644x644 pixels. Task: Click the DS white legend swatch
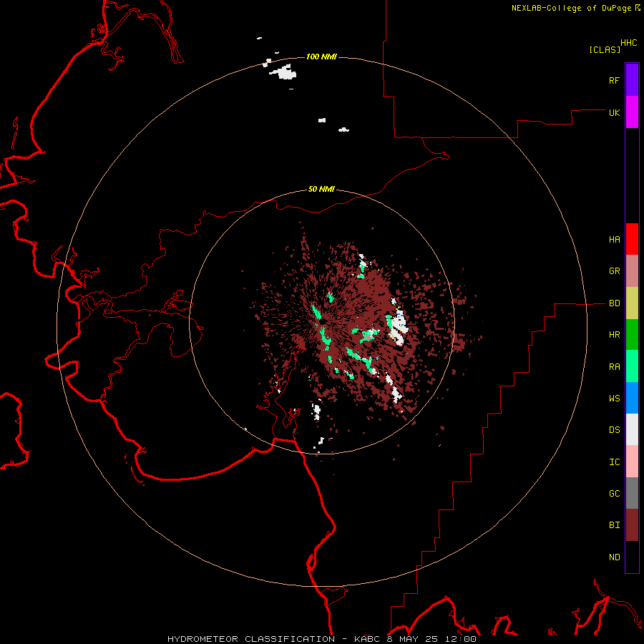click(x=632, y=429)
